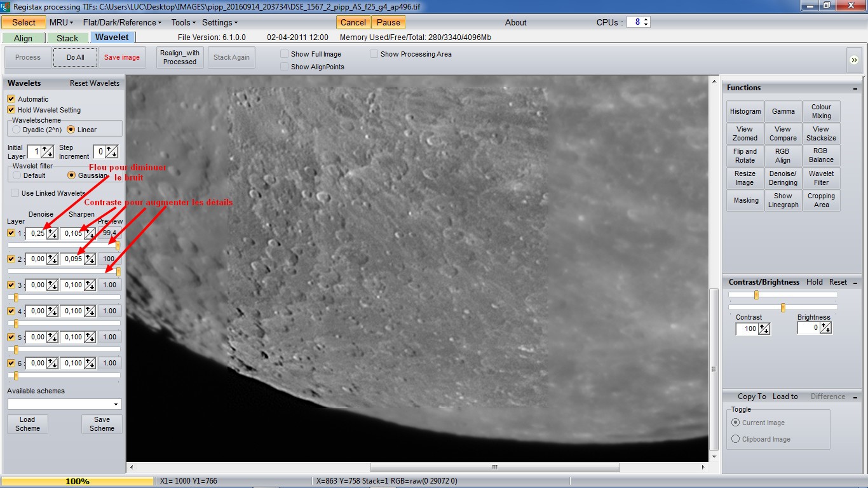Click the Load Scheme button
Screen dimensions: 868x488
27,424
